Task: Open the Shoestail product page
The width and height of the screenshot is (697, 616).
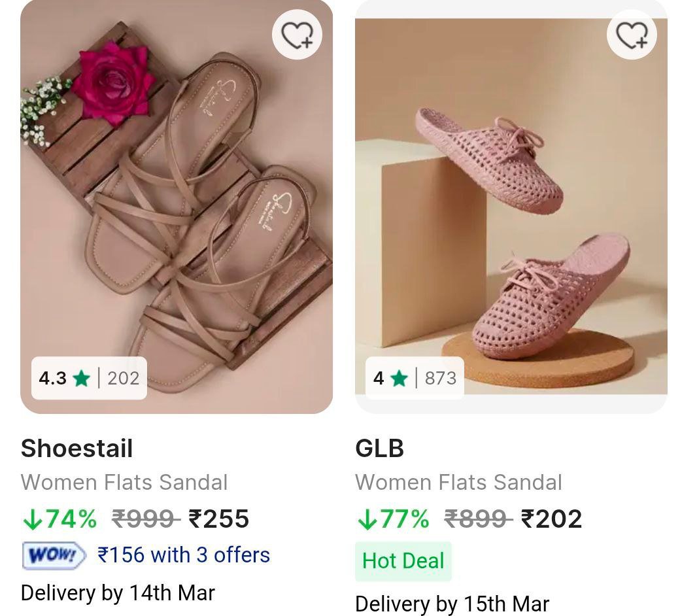Action: coord(76,449)
